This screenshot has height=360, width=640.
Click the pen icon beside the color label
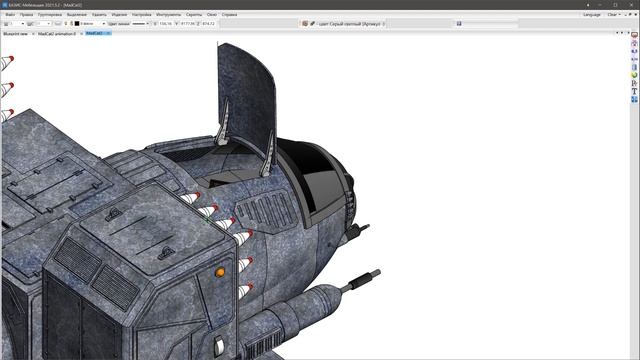pos(312,24)
